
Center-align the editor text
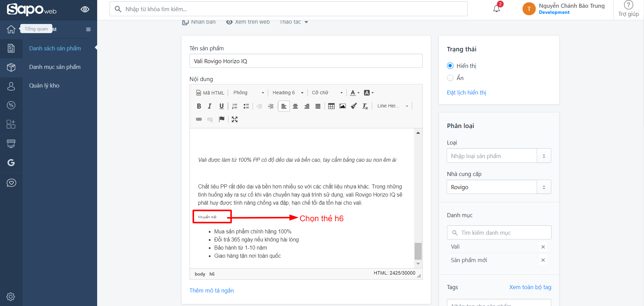(x=296, y=106)
